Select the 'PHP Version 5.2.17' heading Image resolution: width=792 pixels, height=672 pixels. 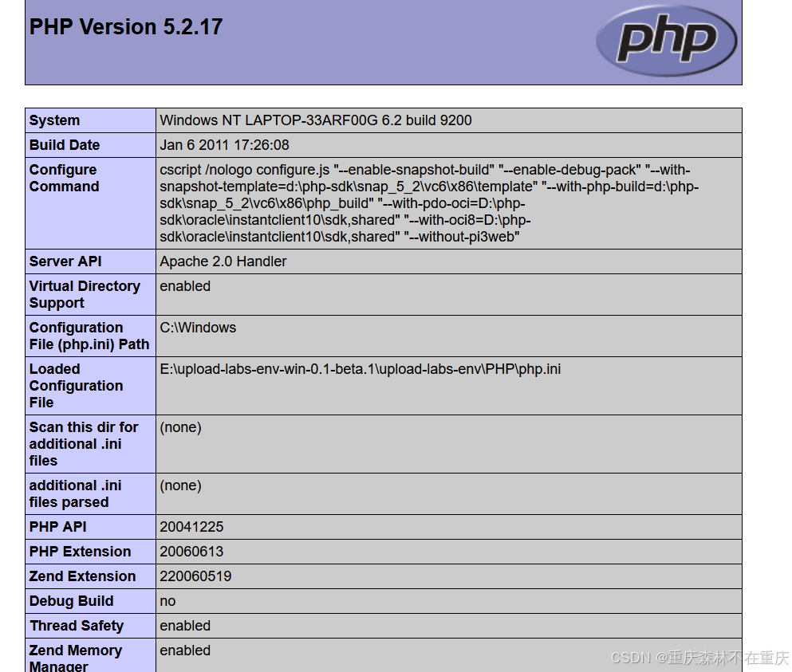pos(126,27)
